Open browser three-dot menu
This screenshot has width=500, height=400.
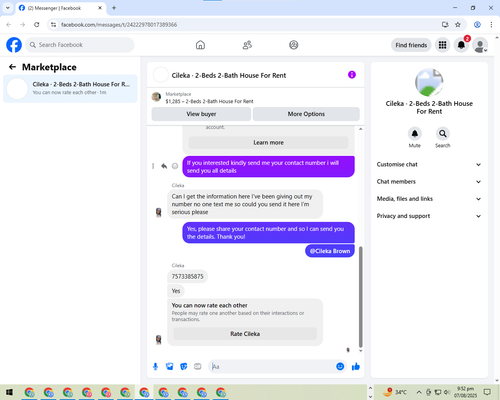point(491,25)
